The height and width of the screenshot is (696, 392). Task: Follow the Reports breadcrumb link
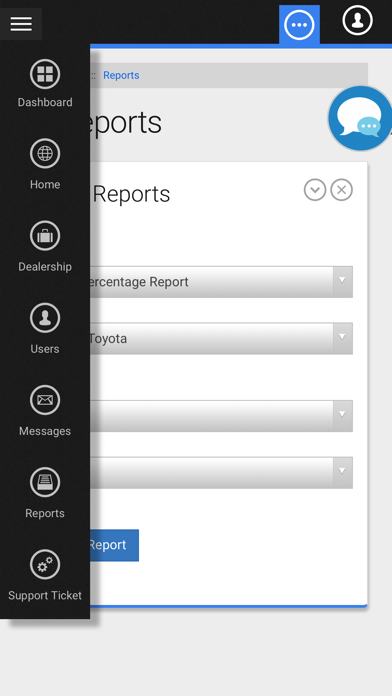click(121, 75)
